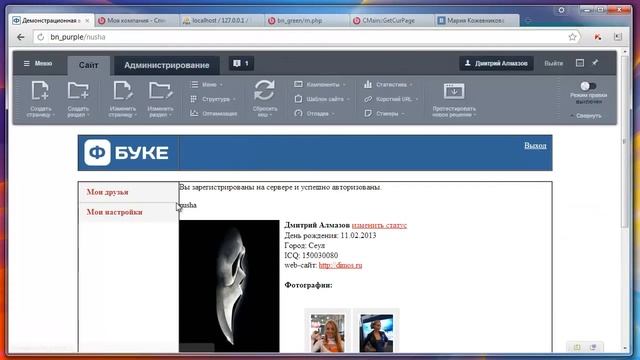Expand the Отладка dropdown

314,113
